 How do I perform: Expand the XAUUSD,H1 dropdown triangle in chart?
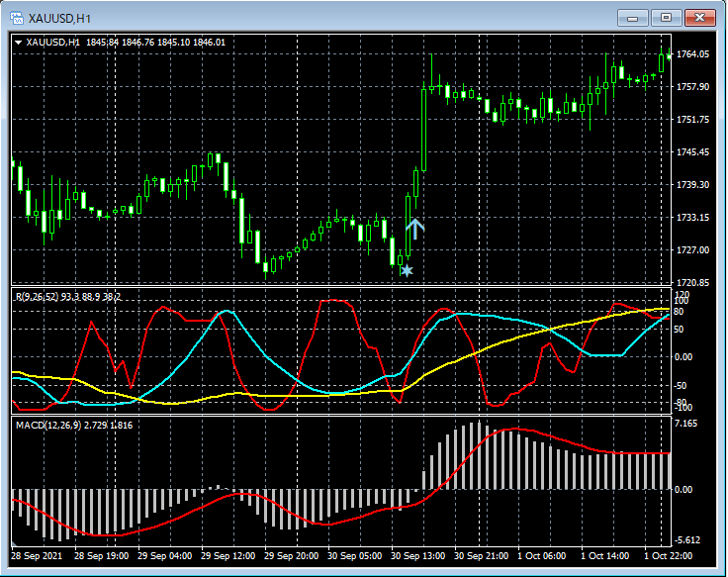18,42
